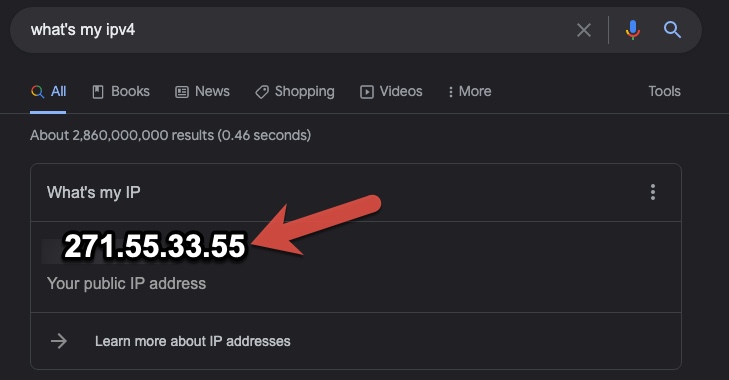Image resolution: width=729 pixels, height=380 pixels.
Task: Clear the search query with X icon
Action: click(584, 30)
